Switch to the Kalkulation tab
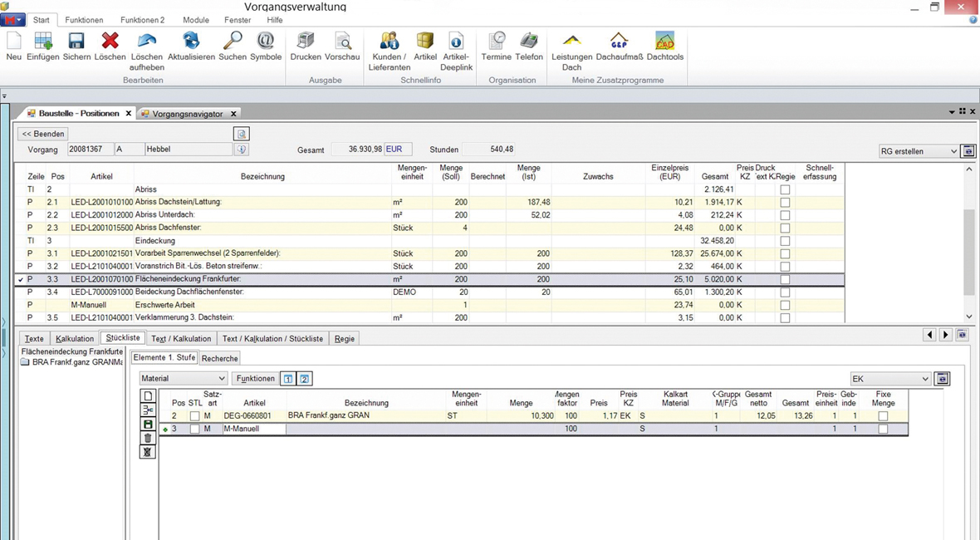980x540 pixels. pos(75,339)
